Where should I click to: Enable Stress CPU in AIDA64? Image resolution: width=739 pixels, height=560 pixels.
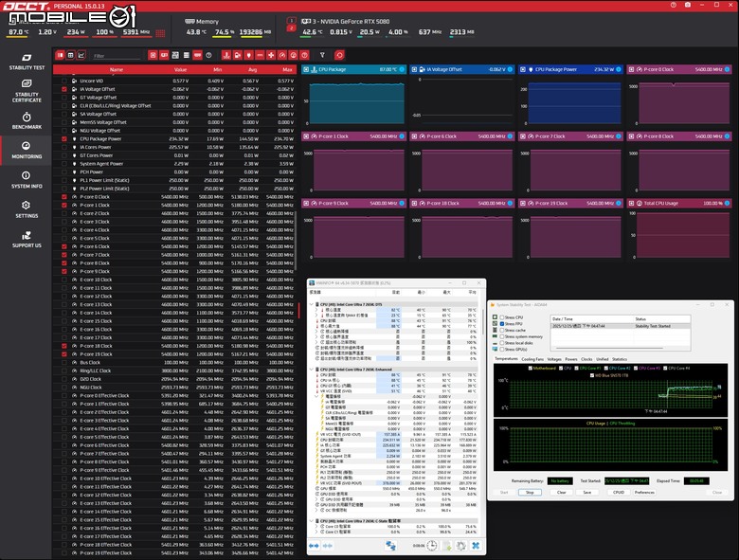[x=502, y=317]
